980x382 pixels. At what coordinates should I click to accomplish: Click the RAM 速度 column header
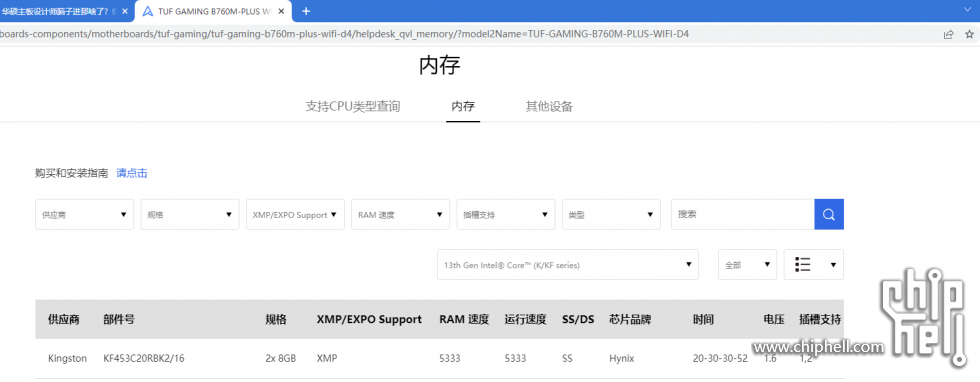click(464, 319)
